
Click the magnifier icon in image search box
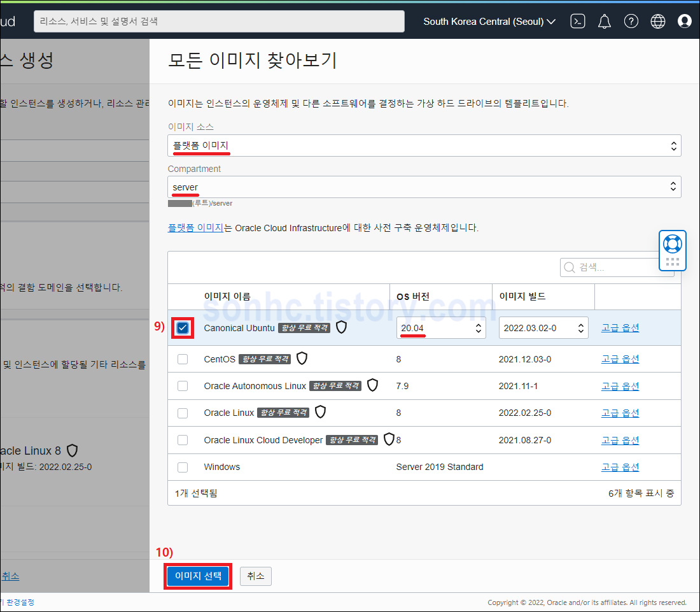click(x=569, y=267)
